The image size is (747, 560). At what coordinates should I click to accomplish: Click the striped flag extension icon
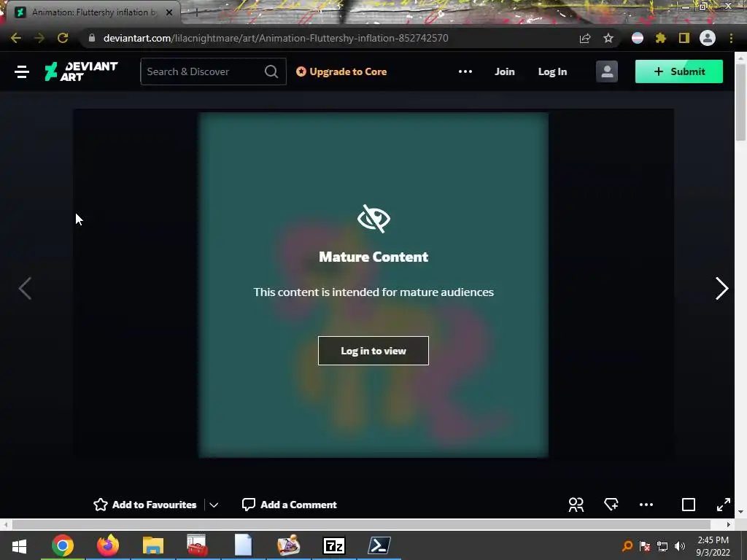(x=638, y=38)
